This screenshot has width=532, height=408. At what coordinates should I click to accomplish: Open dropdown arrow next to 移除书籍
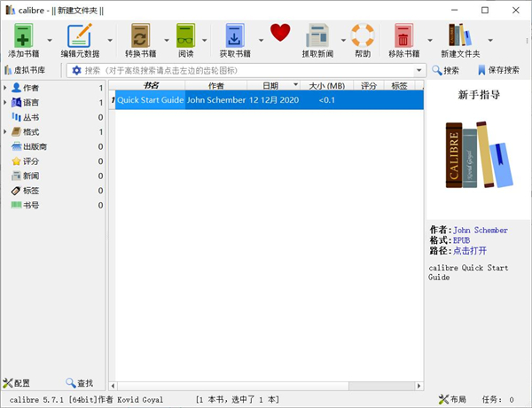430,40
